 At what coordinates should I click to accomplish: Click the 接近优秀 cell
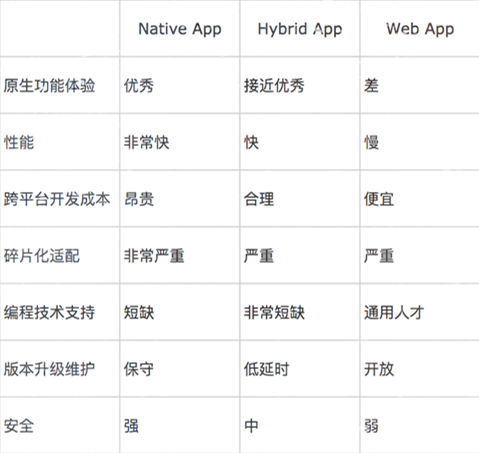274,85
